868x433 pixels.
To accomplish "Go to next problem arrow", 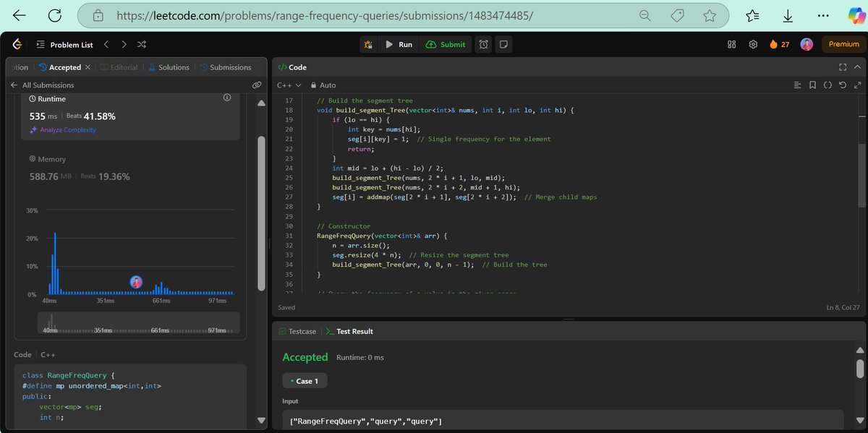I will coord(124,44).
